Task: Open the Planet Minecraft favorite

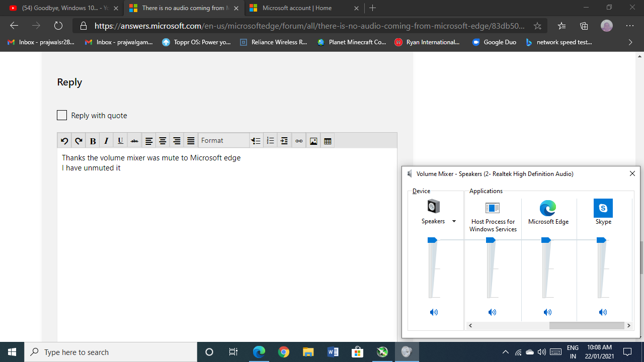Action: click(352, 42)
